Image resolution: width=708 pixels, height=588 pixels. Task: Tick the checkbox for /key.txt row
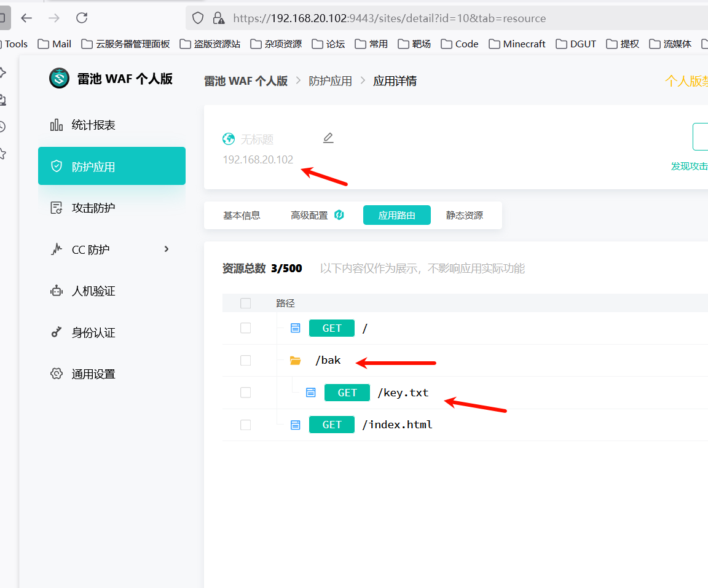coord(246,393)
